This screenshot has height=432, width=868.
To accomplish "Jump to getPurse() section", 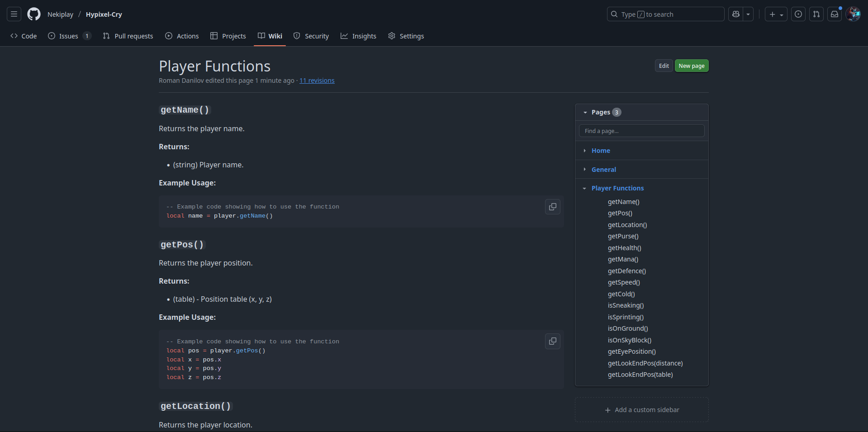I will 623,236.
